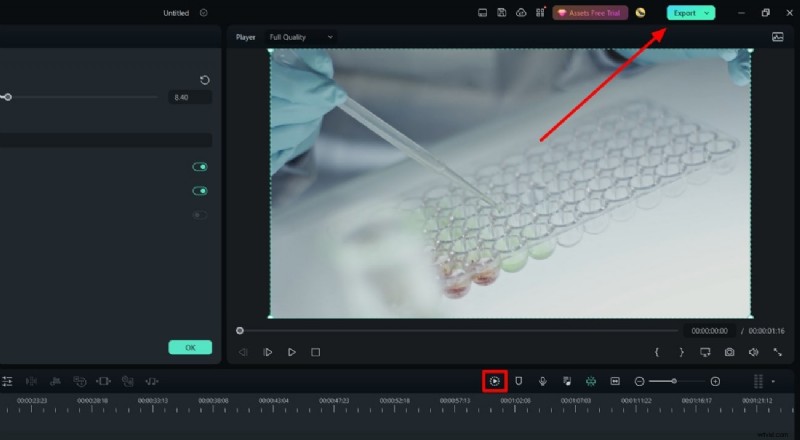Zoom in timeline with the plus icon

tap(715, 381)
